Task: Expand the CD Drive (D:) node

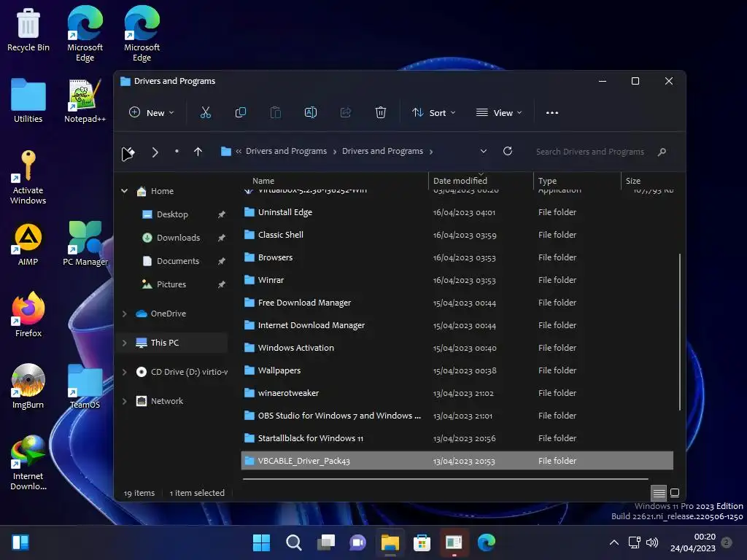Action: coord(124,372)
